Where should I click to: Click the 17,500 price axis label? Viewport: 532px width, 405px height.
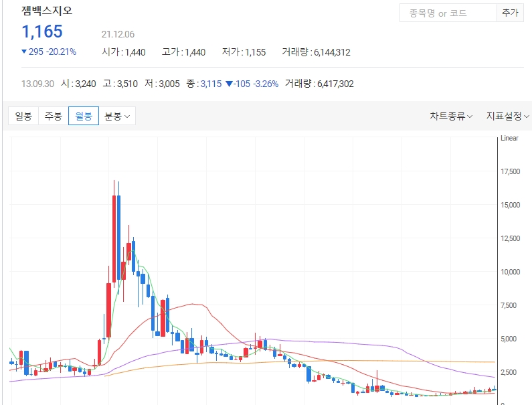511,171
